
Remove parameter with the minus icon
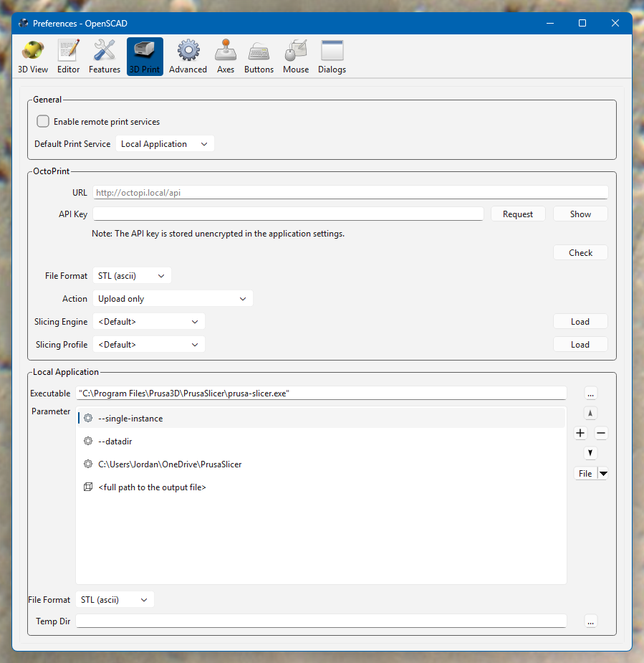coord(601,433)
